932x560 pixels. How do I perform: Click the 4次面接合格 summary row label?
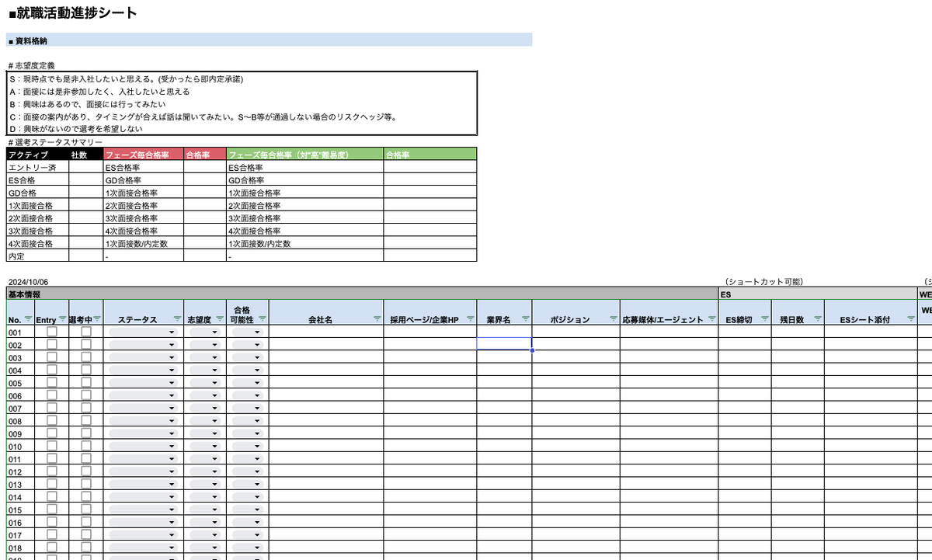[x=37, y=243]
